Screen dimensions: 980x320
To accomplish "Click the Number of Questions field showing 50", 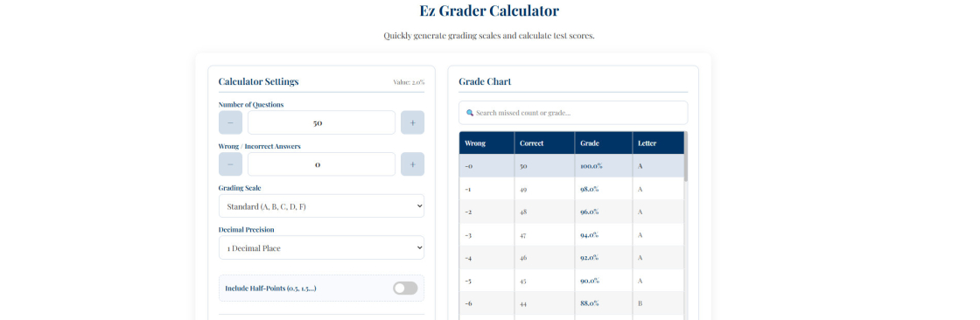I will 321,122.
